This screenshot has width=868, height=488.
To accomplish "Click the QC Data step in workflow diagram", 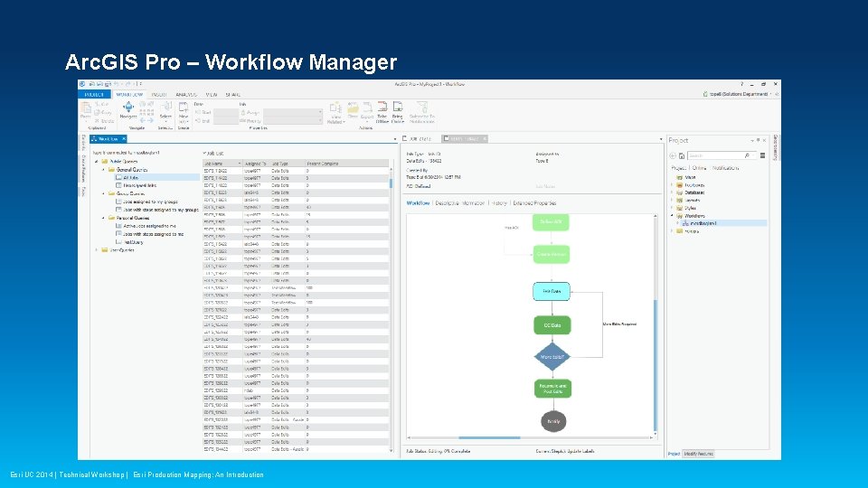I will click(552, 325).
